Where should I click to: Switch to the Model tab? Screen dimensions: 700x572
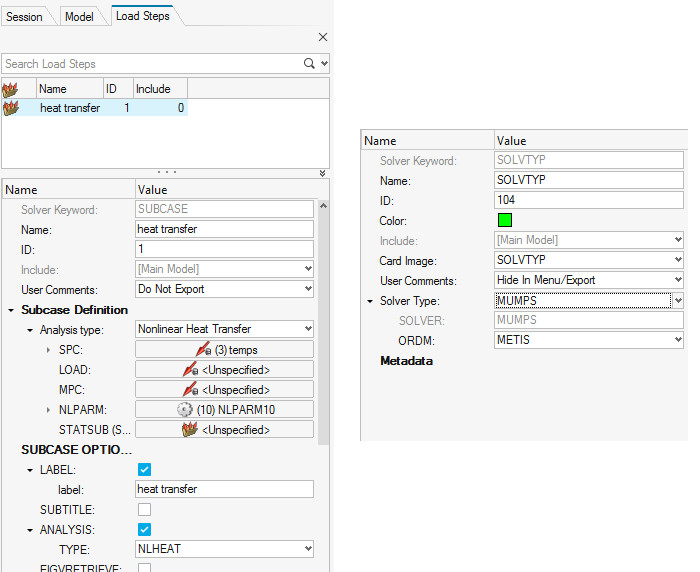tap(79, 17)
